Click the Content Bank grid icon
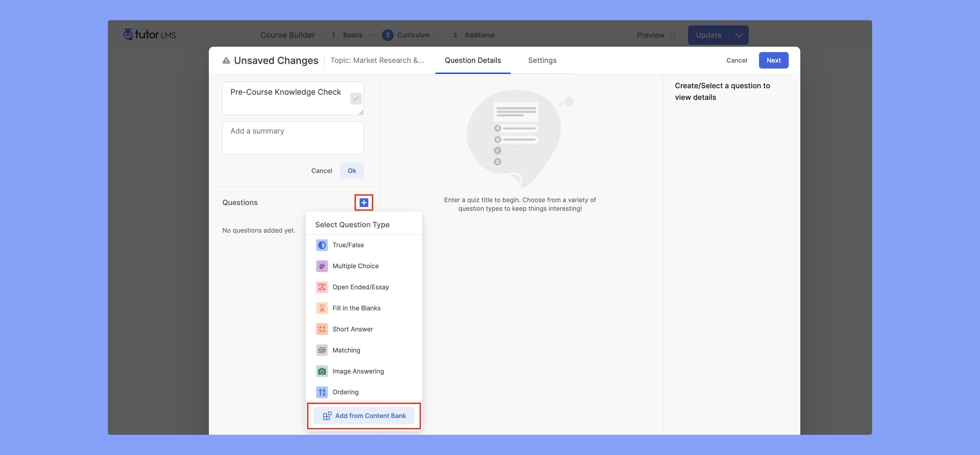The image size is (980, 455). [x=327, y=416]
